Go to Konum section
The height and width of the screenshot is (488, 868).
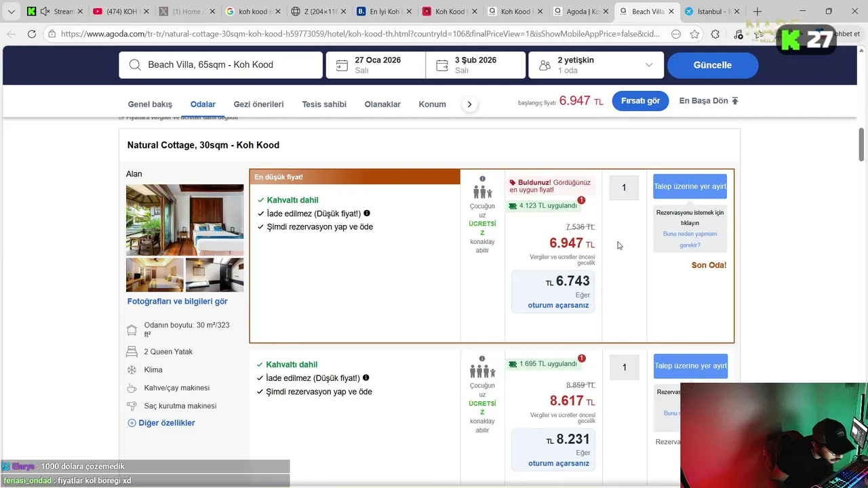point(432,104)
